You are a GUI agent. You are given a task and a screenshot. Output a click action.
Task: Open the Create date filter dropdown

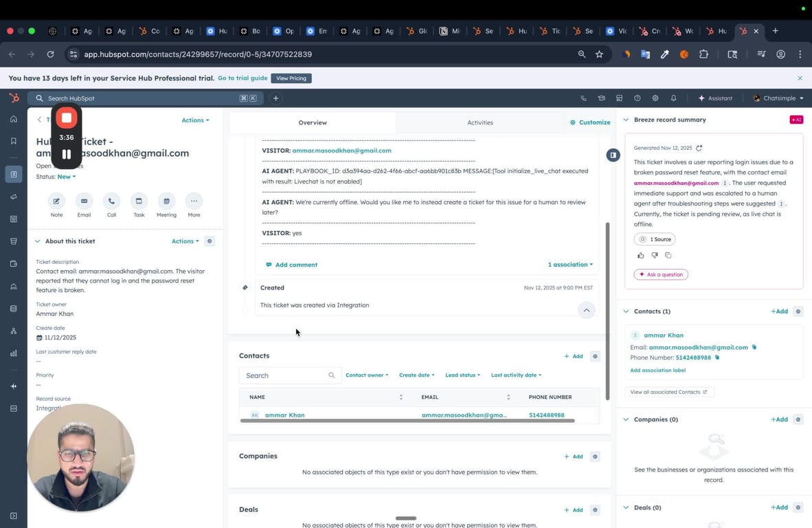click(x=416, y=375)
